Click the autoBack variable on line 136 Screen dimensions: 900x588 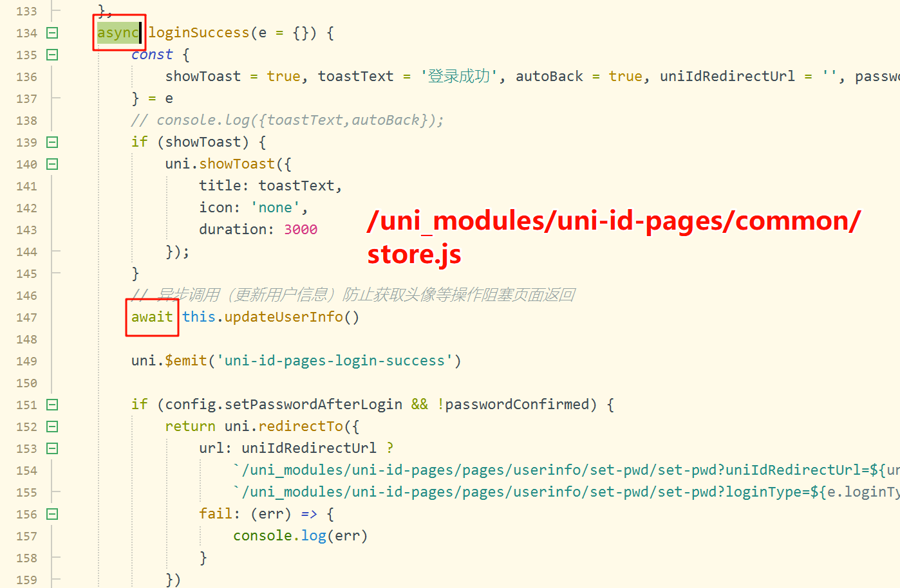[549, 77]
